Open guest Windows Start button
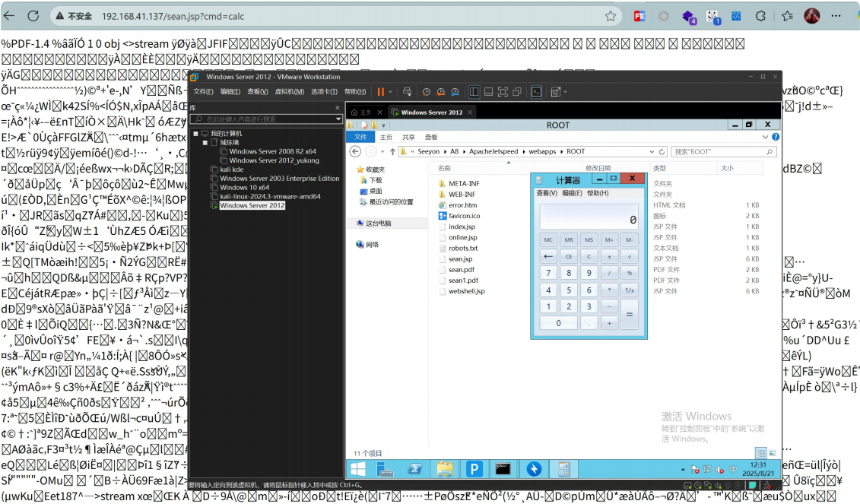This screenshot has height=504, width=860. 358,469
